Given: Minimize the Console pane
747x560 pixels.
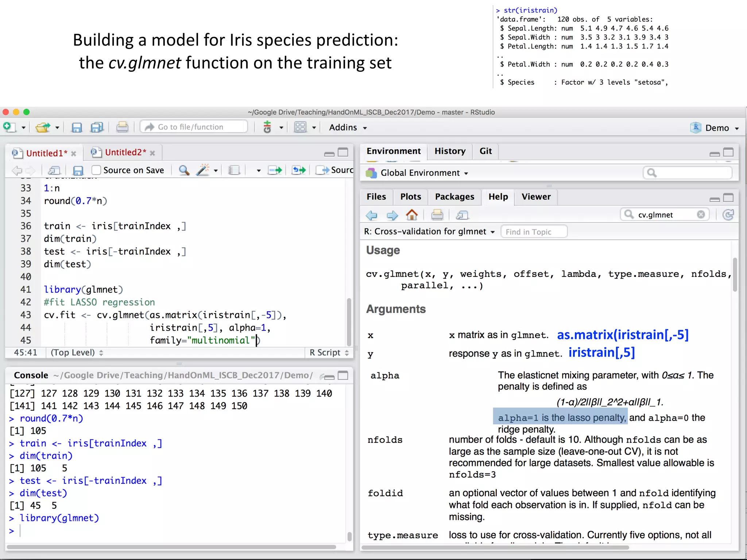Looking at the screenshot, I should (329, 377).
